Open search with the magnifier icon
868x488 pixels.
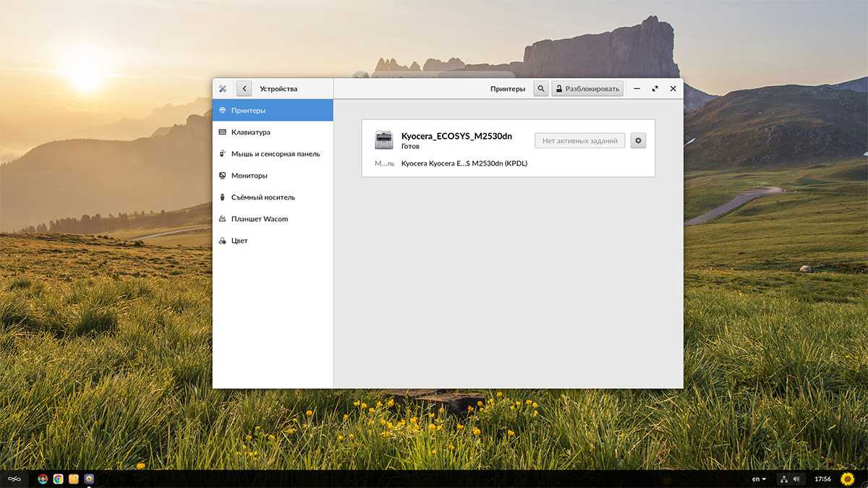[540, 89]
